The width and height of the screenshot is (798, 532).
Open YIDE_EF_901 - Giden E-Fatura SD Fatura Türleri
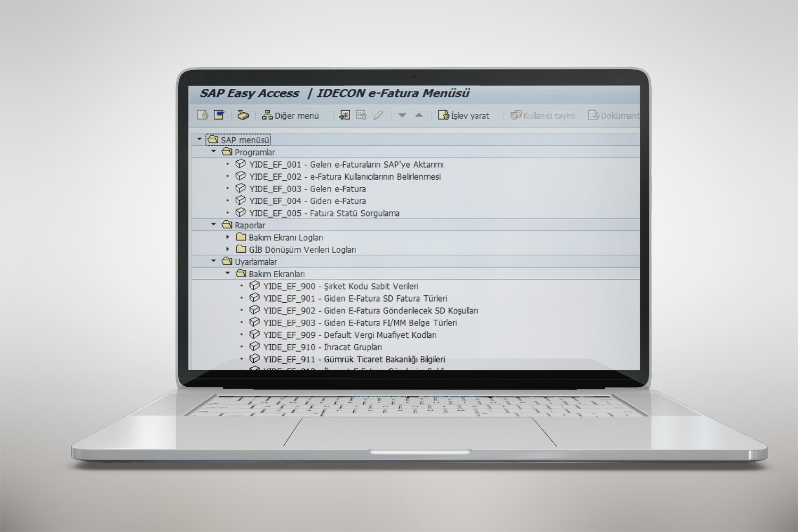click(x=355, y=298)
